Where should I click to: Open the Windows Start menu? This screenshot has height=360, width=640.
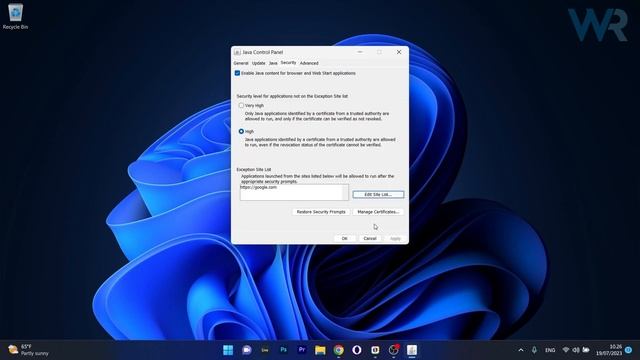click(x=228, y=350)
